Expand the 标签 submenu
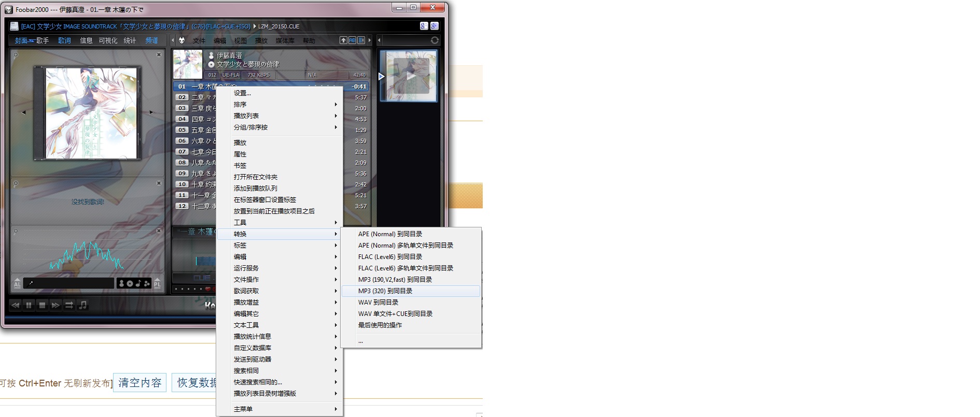Image resolution: width=980 pixels, height=417 pixels. coord(280,246)
